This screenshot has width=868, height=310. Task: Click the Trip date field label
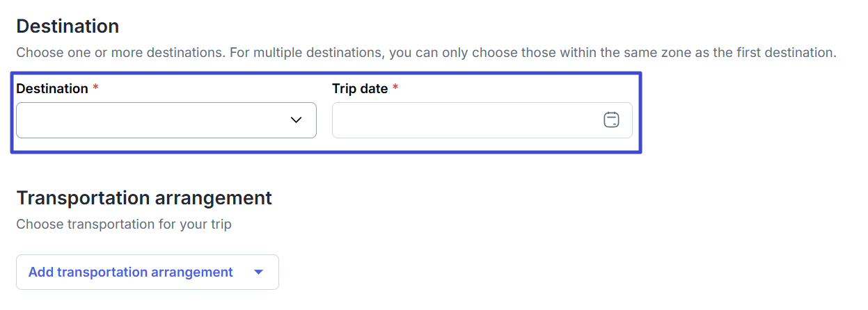(360, 88)
